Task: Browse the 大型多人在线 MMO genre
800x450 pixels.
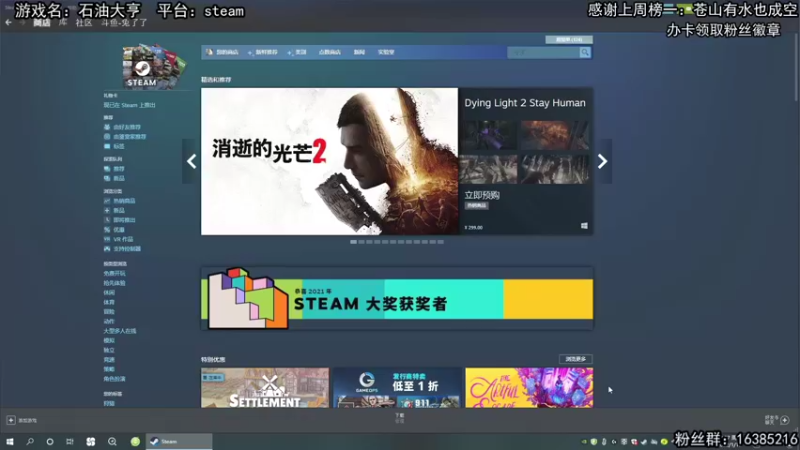Action: click(120, 331)
